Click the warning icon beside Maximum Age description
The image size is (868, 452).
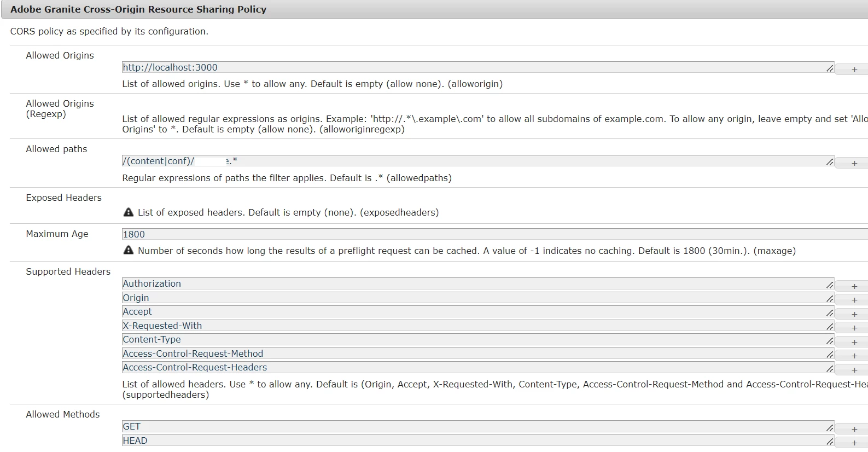pyautogui.click(x=129, y=250)
